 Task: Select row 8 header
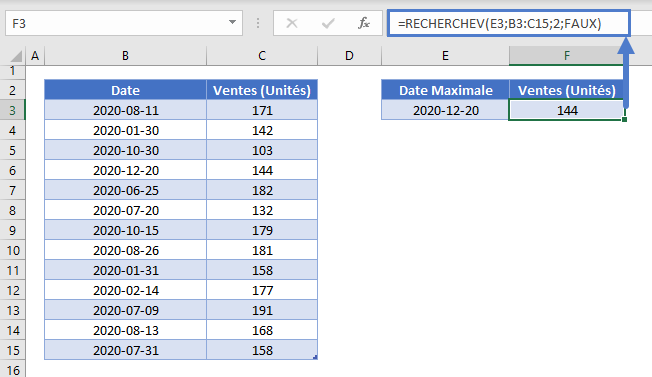(12, 210)
